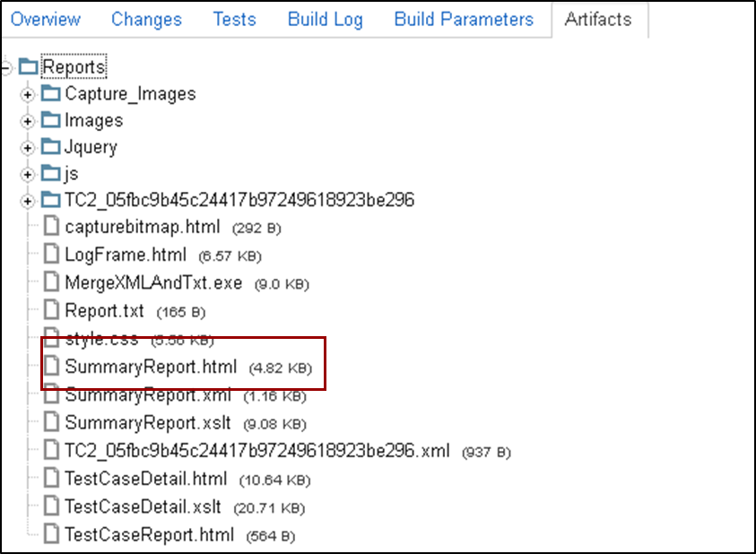756x554 pixels.
Task: Switch to the Build Log tab
Action: click(x=326, y=19)
